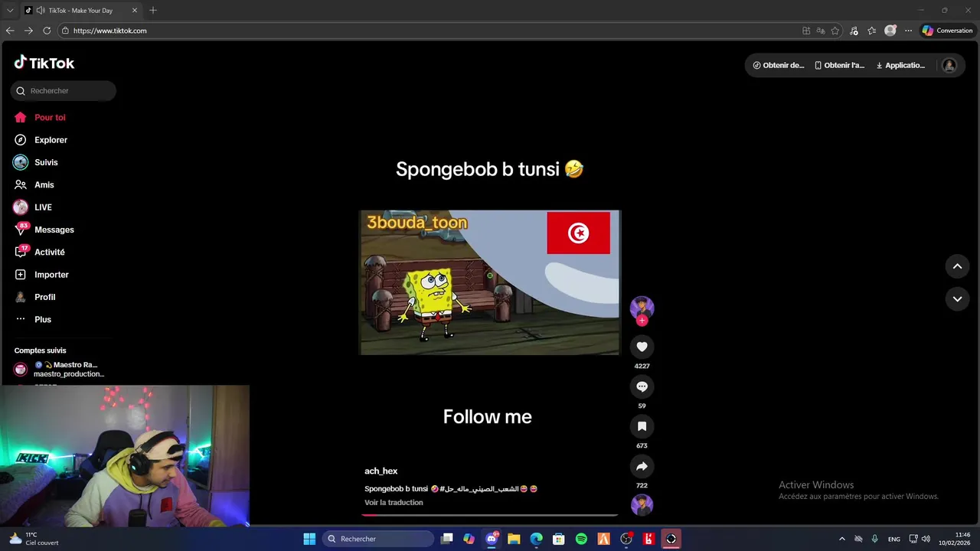This screenshot has width=980, height=551.
Task: Open the tab search dropdown arrow
Action: (10, 10)
